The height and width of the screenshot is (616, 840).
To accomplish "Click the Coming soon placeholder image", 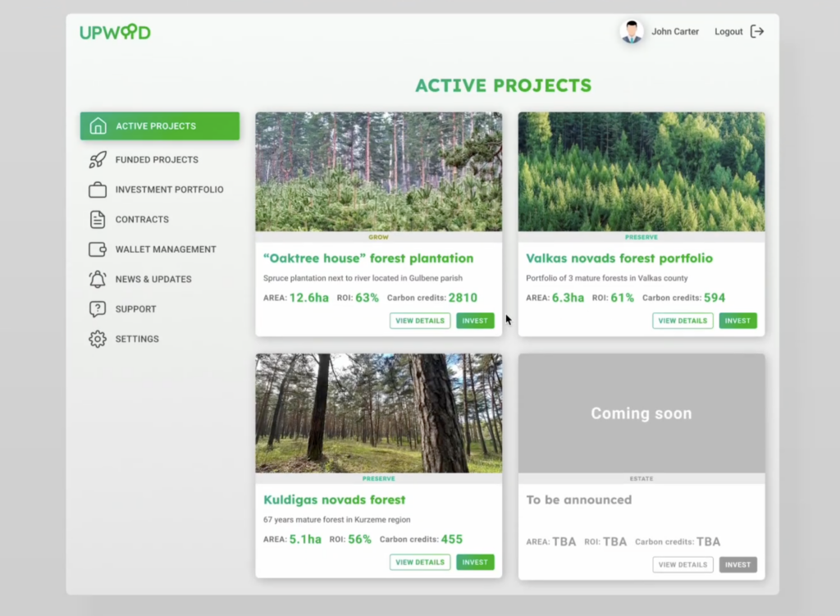I will pos(641,413).
